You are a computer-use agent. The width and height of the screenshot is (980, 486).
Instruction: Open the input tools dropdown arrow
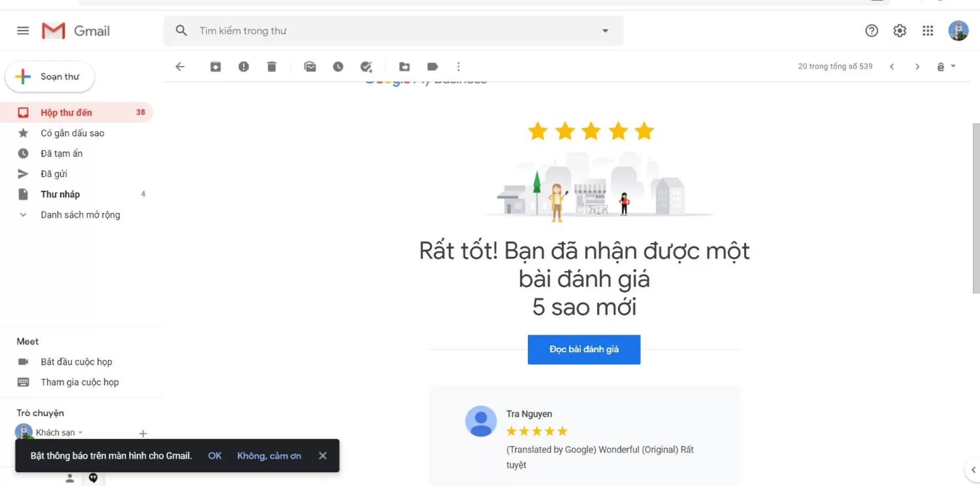click(954, 66)
